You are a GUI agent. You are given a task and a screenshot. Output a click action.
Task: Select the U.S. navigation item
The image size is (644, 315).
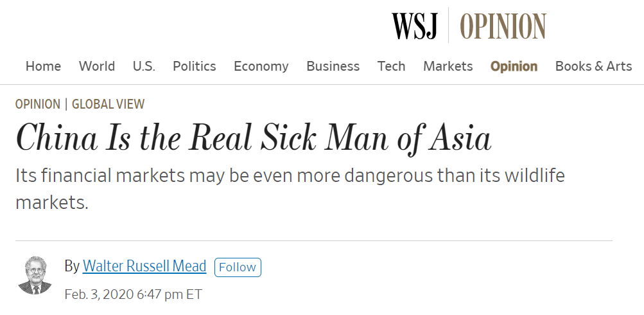pos(144,66)
